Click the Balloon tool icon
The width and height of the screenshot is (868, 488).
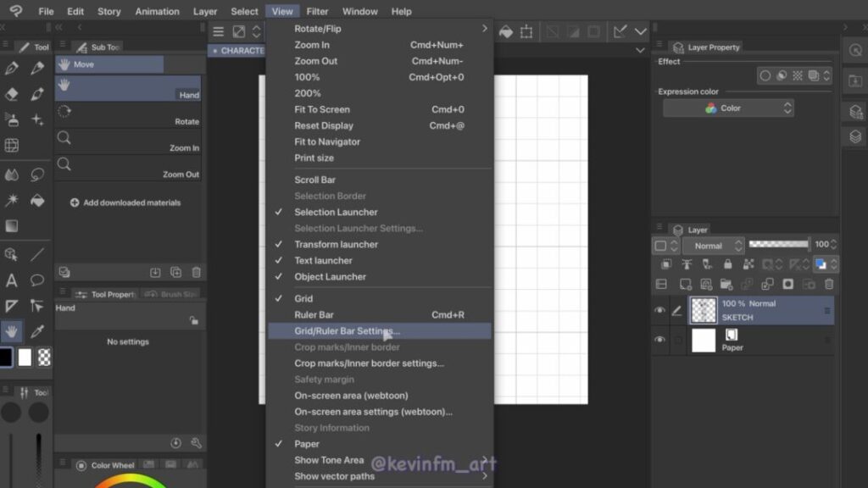click(37, 280)
